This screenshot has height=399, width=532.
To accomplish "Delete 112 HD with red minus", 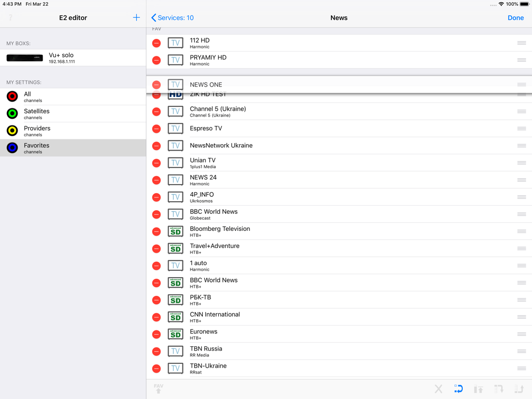I will [156, 43].
